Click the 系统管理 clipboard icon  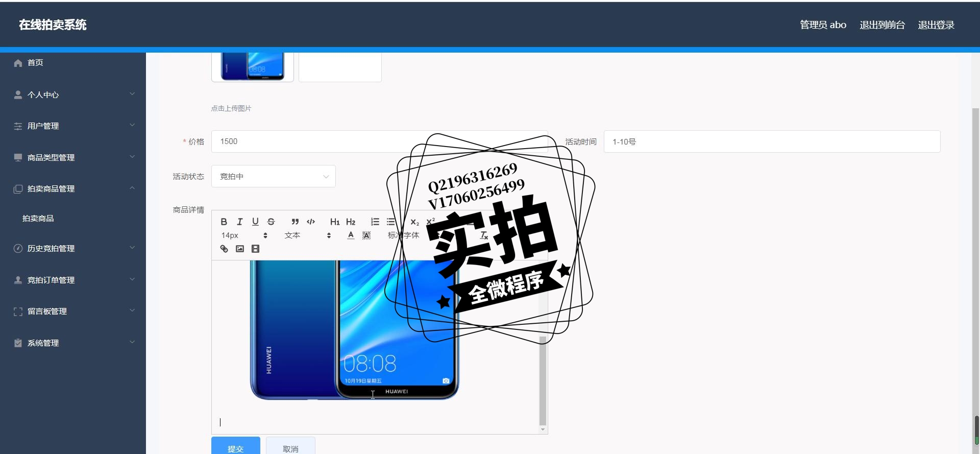[18, 343]
